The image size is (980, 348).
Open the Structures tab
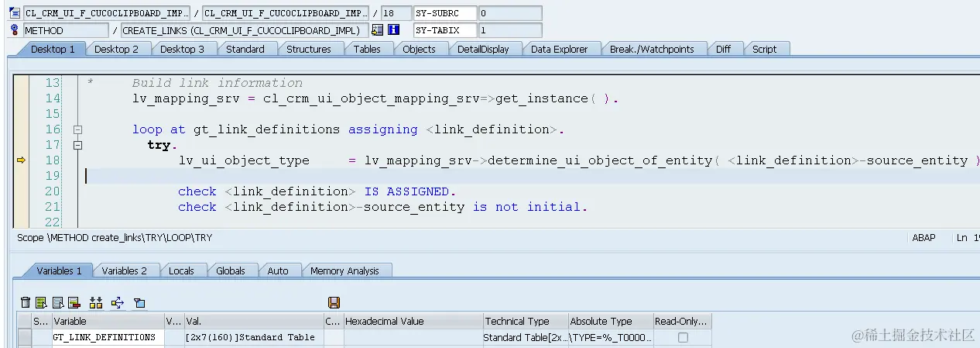click(309, 49)
